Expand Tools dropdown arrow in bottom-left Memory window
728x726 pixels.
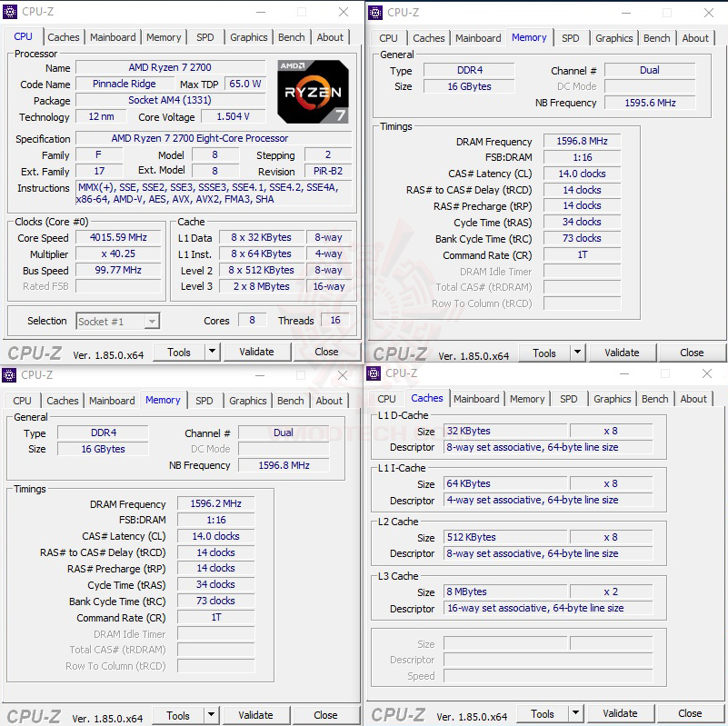point(211,715)
